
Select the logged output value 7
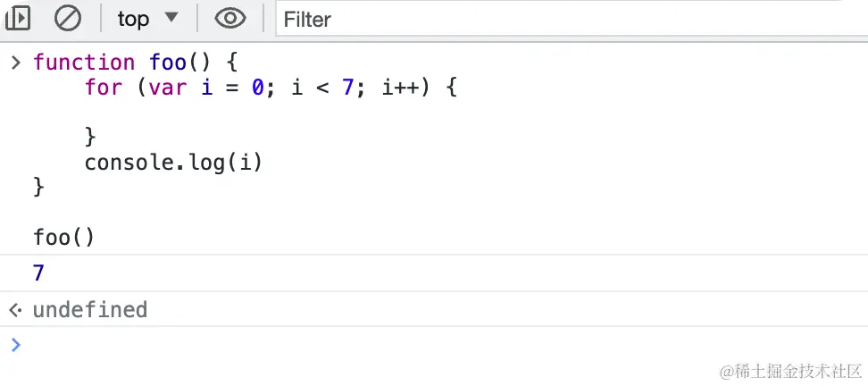[x=38, y=273]
